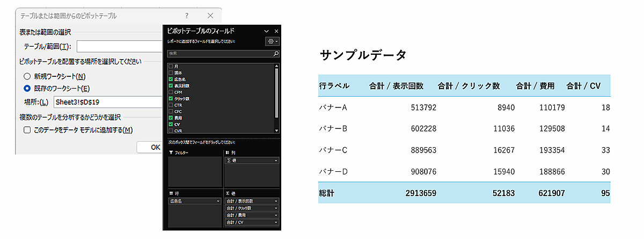Open the 合計 / CV value field dropdown
644x239 pixels.
point(276,222)
